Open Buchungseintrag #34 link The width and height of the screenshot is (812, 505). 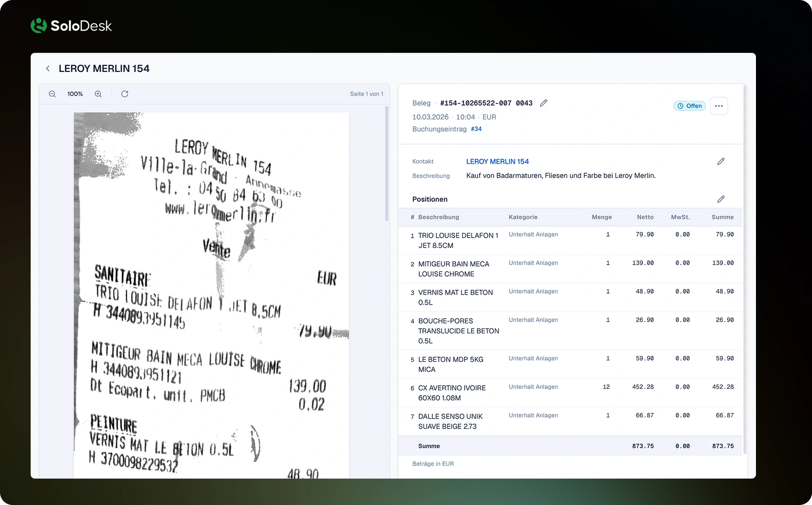coord(476,129)
